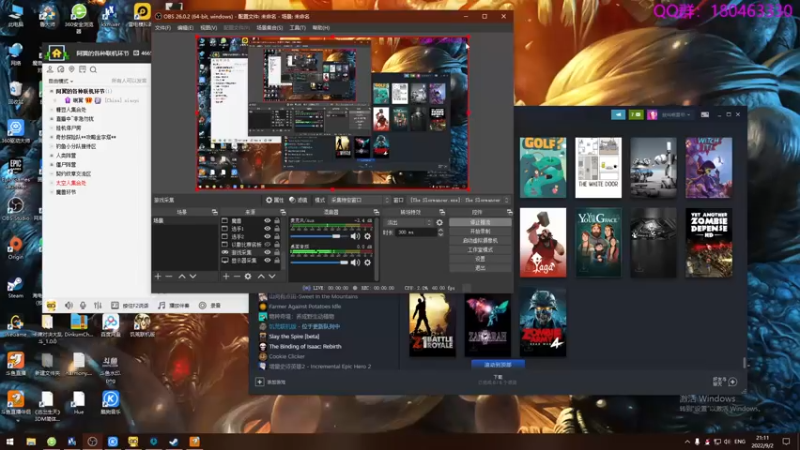Image resolution: width=800 pixels, height=450 pixels.
Task: Open YY audio mixer sliders icon
Action: click(97, 305)
